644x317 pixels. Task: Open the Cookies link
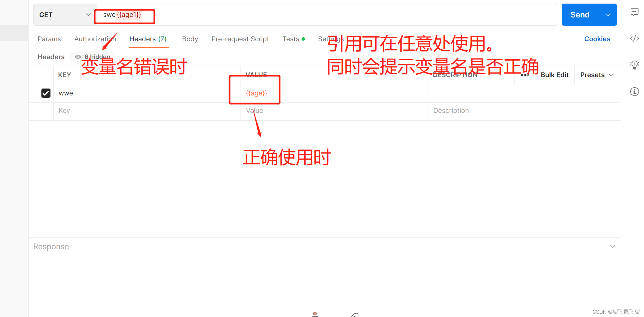pos(597,39)
